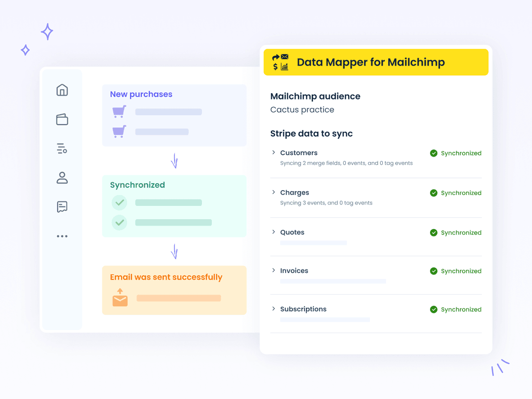Click the Quotes label
The image size is (532, 399).
tap(292, 233)
